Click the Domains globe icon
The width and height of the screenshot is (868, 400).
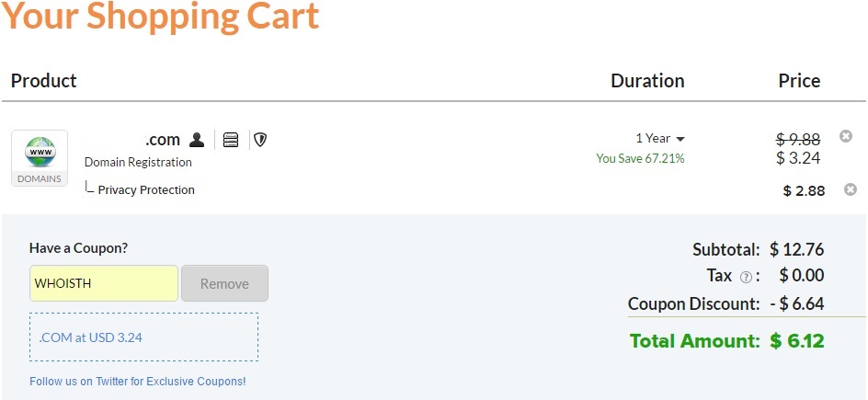pos(40,152)
